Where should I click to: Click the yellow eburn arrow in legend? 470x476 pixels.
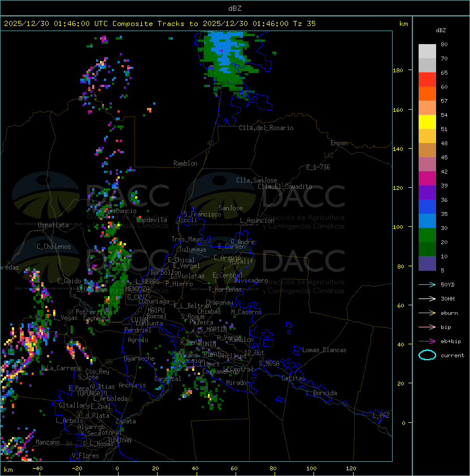coord(427,313)
